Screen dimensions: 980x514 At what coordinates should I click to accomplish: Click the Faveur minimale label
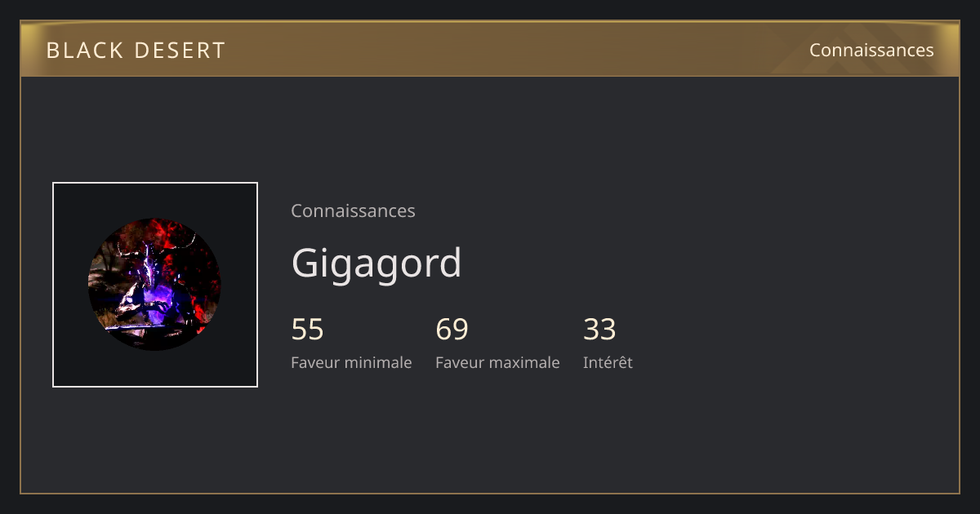[x=351, y=362]
